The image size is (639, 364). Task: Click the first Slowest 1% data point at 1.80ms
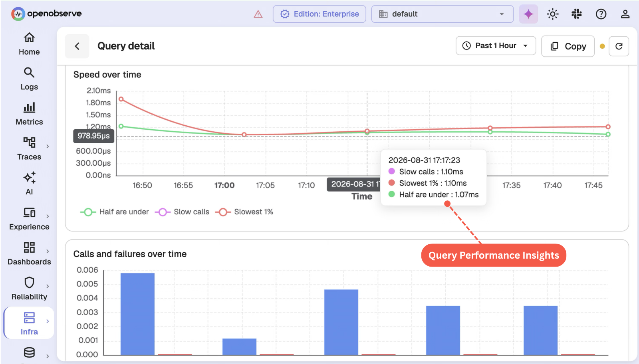[x=121, y=99]
